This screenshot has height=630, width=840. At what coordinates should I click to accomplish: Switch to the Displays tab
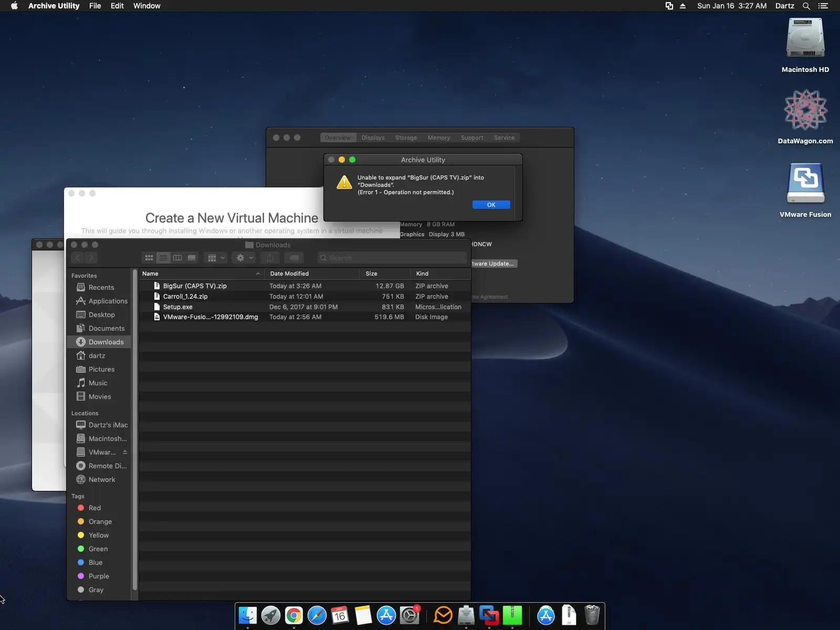click(373, 138)
